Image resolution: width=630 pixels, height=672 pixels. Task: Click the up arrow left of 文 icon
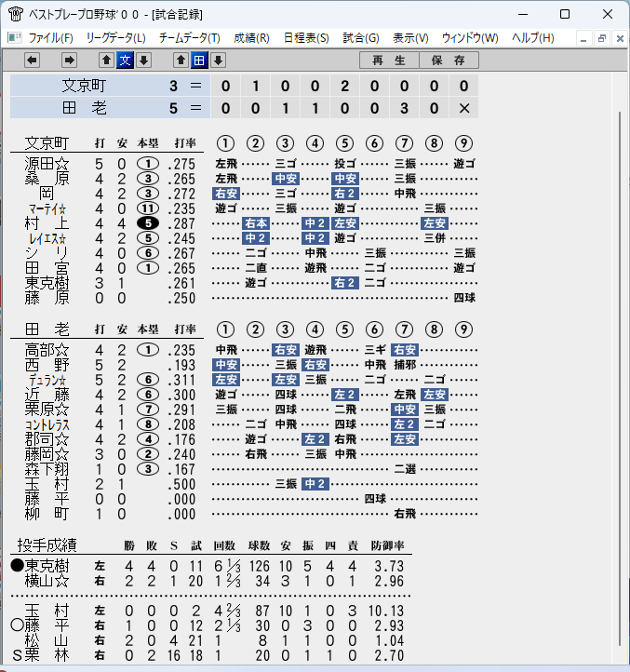(107, 60)
